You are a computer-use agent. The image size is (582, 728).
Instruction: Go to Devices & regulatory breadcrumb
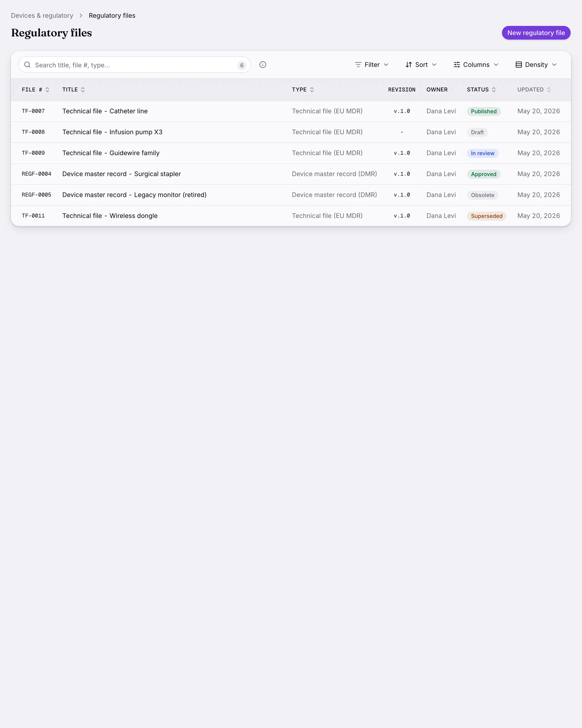pyautogui.click(x=42, y=15)
